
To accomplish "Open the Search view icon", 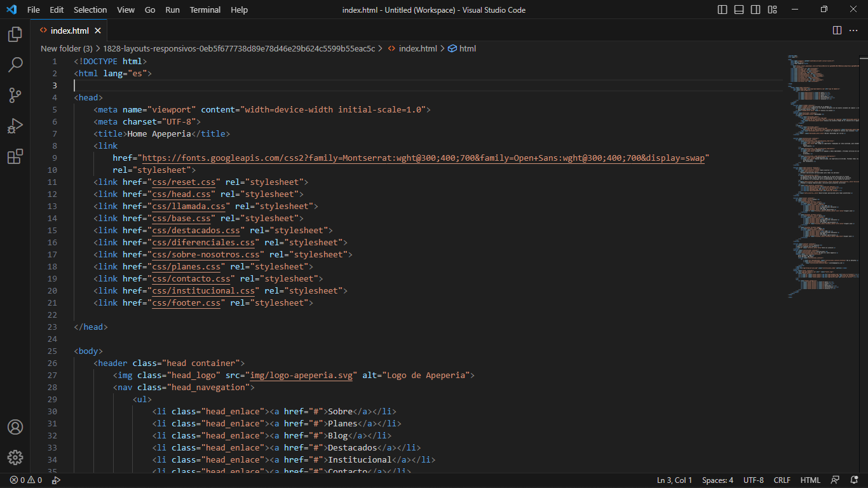I will [15, 65].
